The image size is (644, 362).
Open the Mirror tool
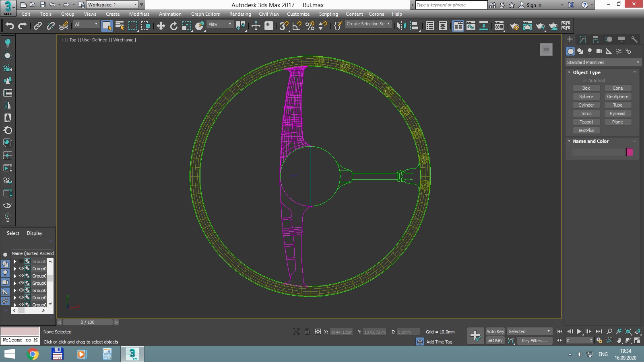click(401, 26)
